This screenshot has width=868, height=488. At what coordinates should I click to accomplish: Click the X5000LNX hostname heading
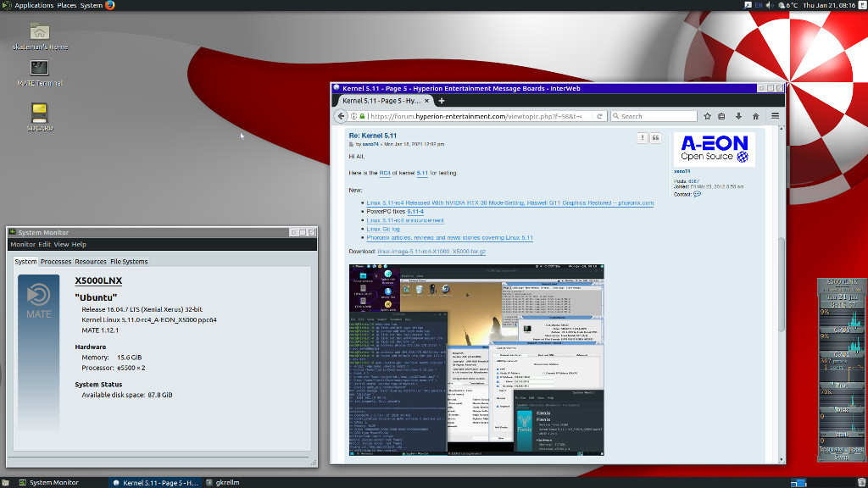98,281
